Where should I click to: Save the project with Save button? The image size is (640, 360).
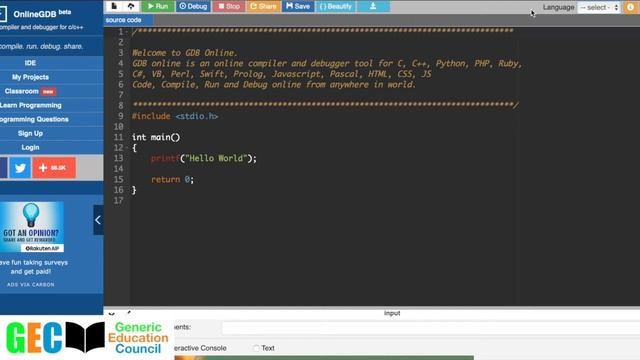[298, 6]
